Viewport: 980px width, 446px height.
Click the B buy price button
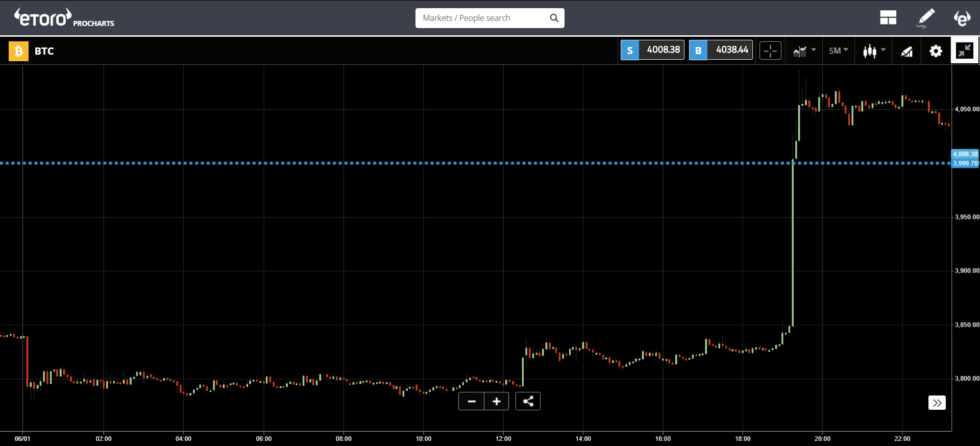click(720, 51)
